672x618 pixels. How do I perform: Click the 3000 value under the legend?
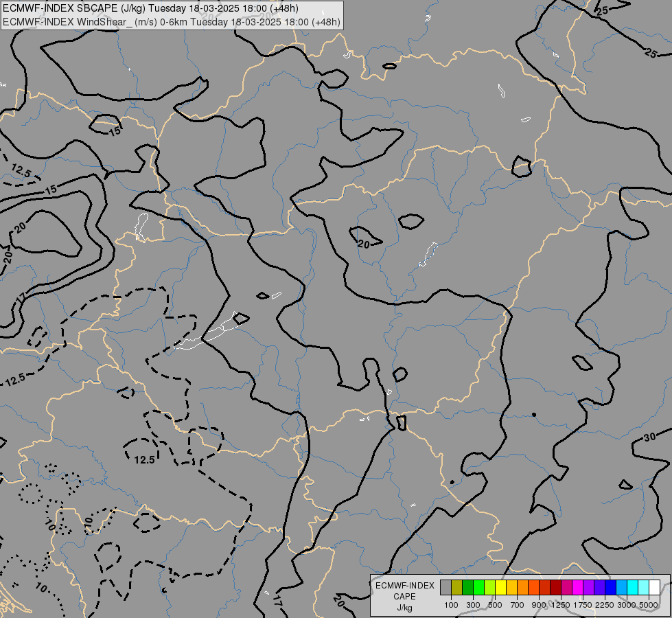click(627, 605)
